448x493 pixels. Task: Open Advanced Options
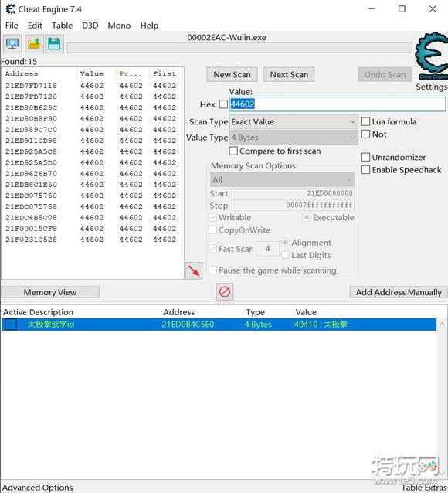point(38,488)
